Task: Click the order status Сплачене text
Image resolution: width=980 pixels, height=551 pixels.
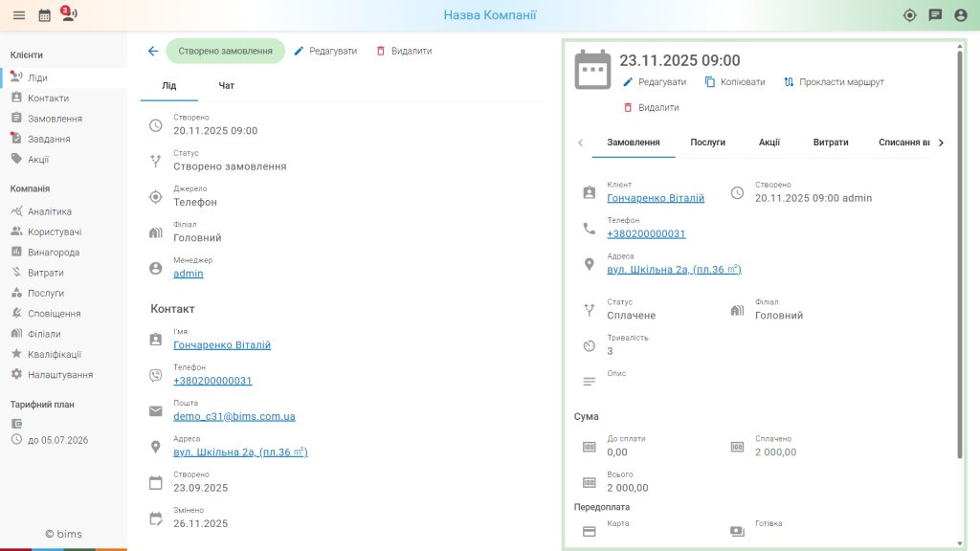Action: click(632, 316)
